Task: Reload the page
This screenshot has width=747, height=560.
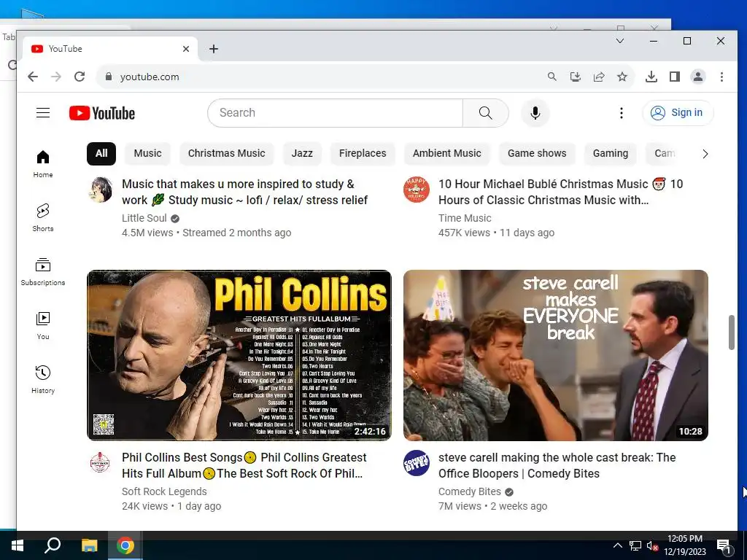Action: point(79,77)
